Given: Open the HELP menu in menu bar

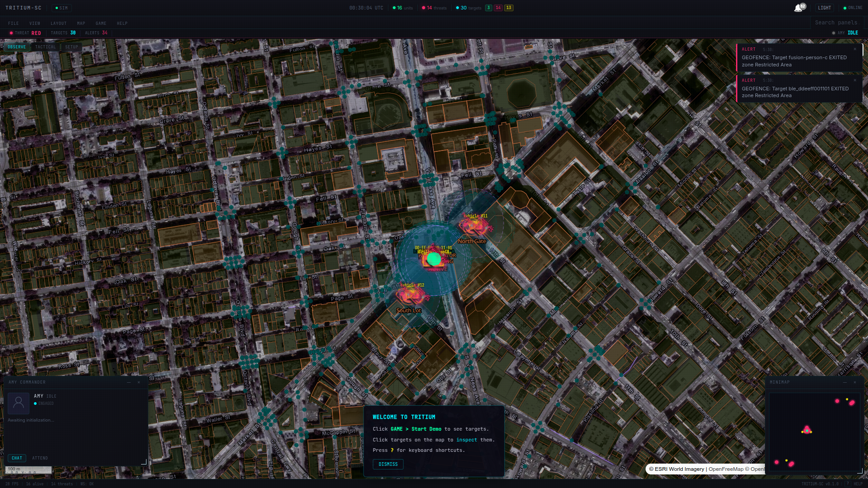Looking at the screenshot, I should coord(122,23).
